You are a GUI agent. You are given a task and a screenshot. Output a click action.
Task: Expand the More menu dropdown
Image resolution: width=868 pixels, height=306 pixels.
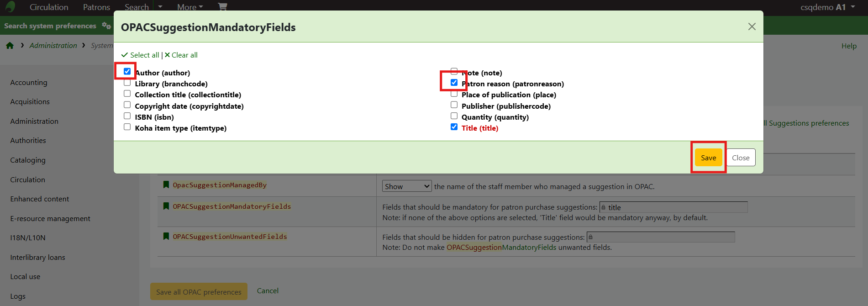190,7
